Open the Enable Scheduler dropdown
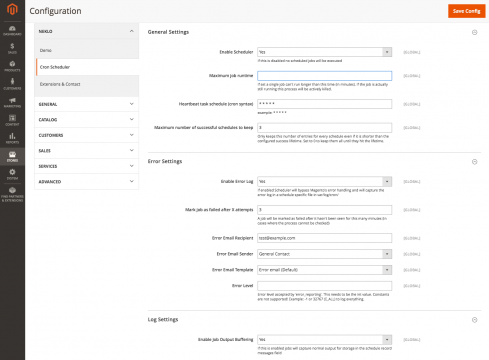489x360 pixels. coord(324,52)
